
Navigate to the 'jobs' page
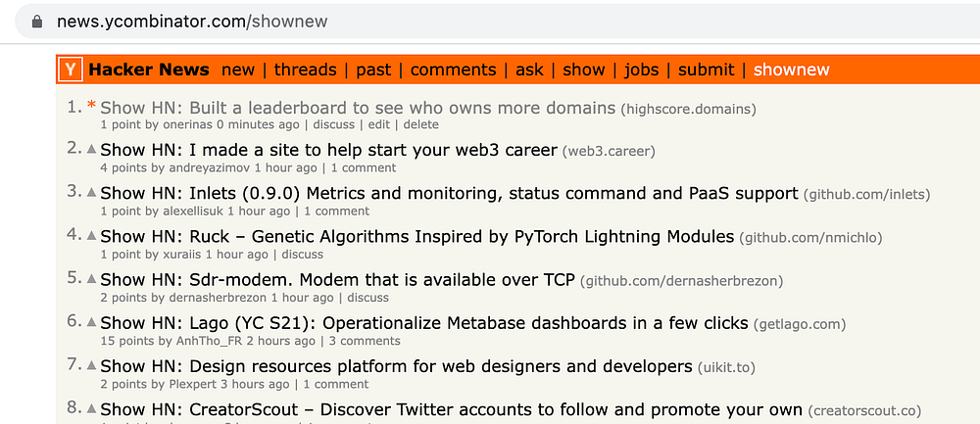(642, 70)
